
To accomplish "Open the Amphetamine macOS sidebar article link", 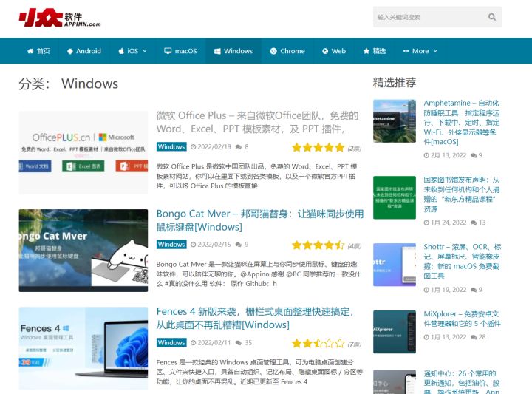I will pyautogui.click(x=461, y=122).
